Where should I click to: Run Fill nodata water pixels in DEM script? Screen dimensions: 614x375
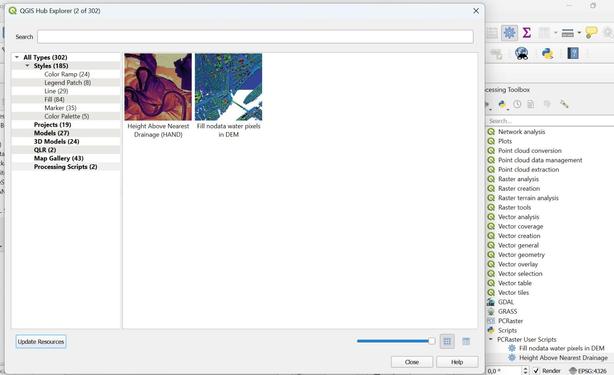tap(562, 348)
